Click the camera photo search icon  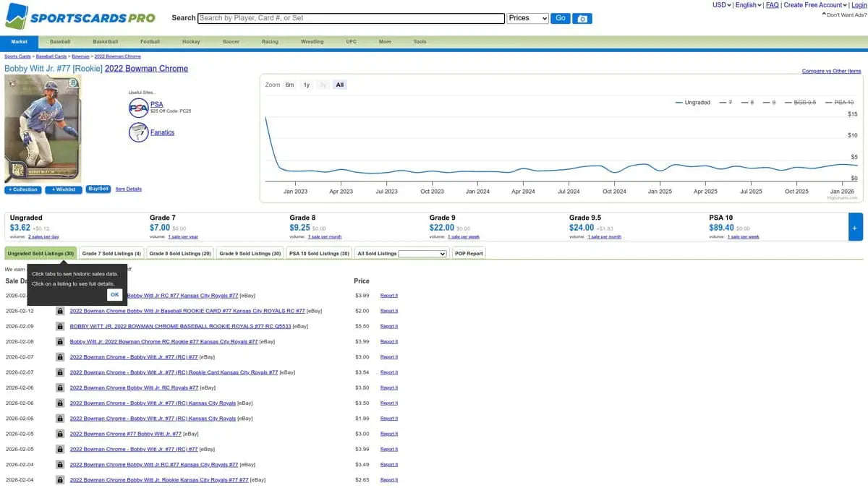pyautogui.click(x=582, y=18)
